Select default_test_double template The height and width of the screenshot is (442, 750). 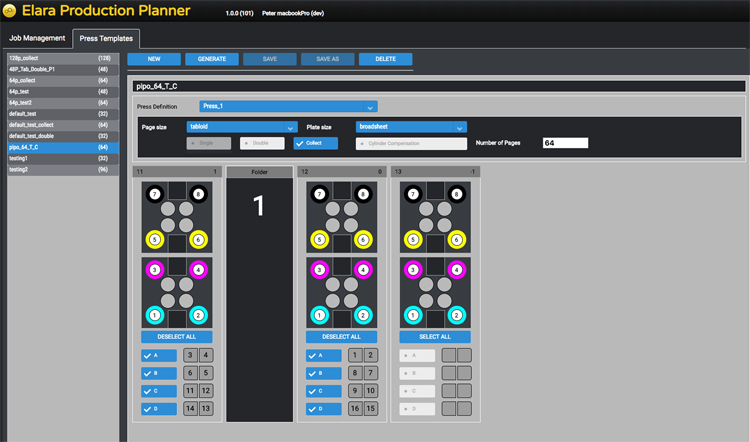63,136
